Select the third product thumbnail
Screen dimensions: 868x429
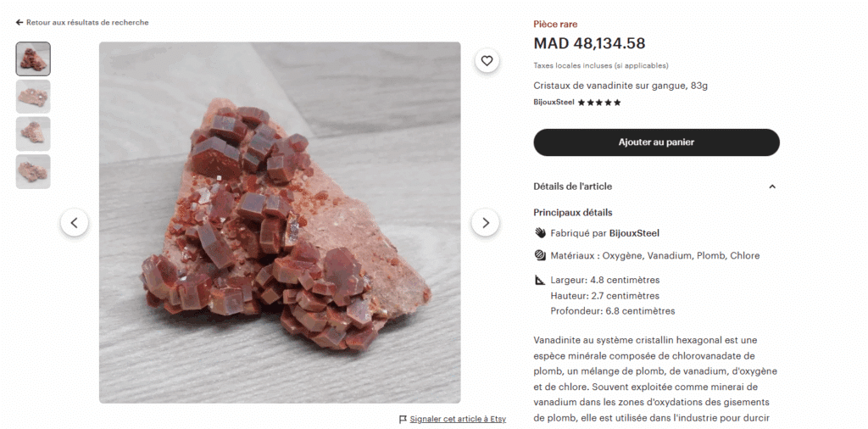click(33, 134)
